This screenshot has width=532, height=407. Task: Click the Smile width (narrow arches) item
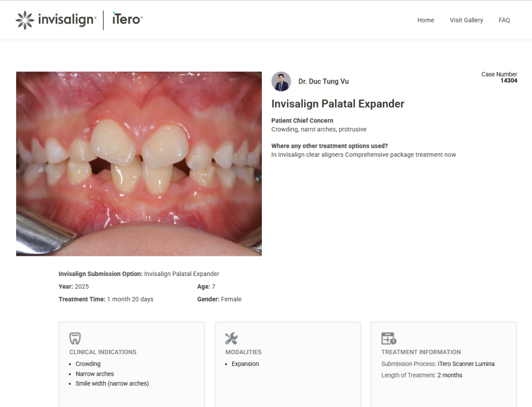tap(112, 384)
